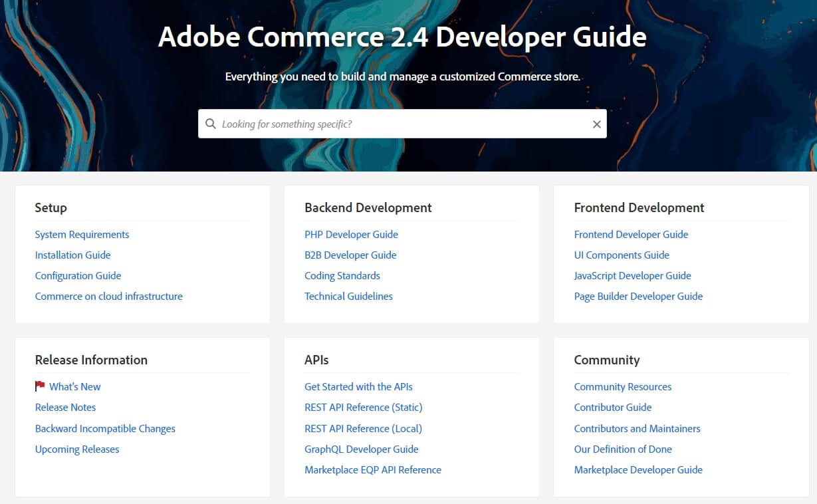
Task: Click the Release Information heading
Action: pos(91,360)
